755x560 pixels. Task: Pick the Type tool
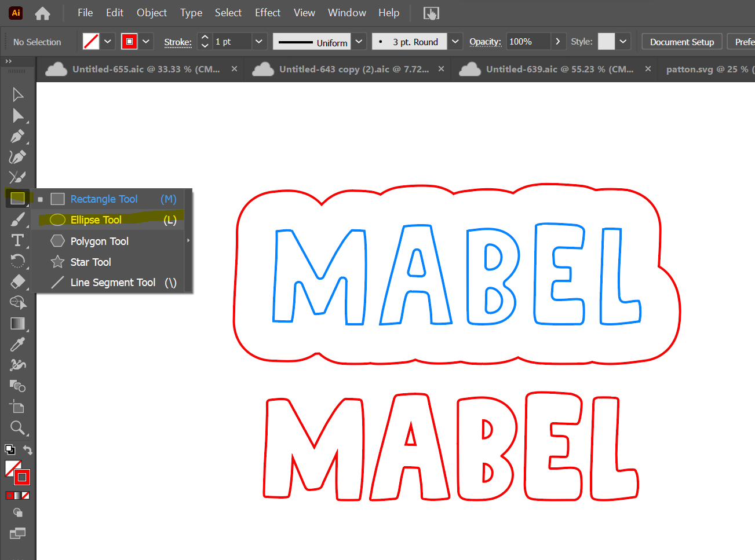(17, 240)
